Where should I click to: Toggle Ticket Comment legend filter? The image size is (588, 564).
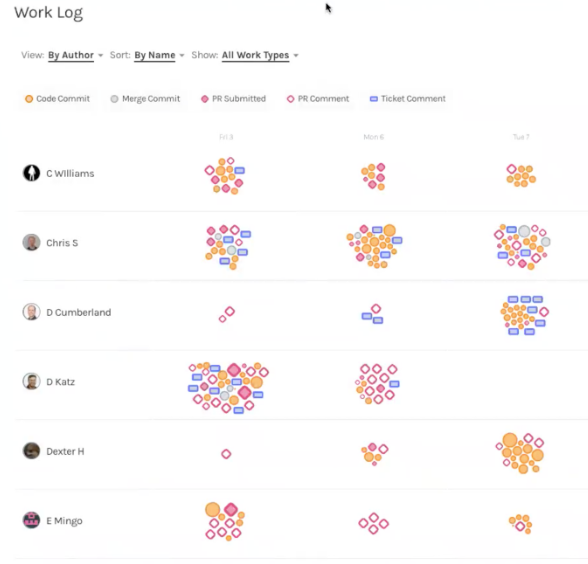tap(408, 99)
